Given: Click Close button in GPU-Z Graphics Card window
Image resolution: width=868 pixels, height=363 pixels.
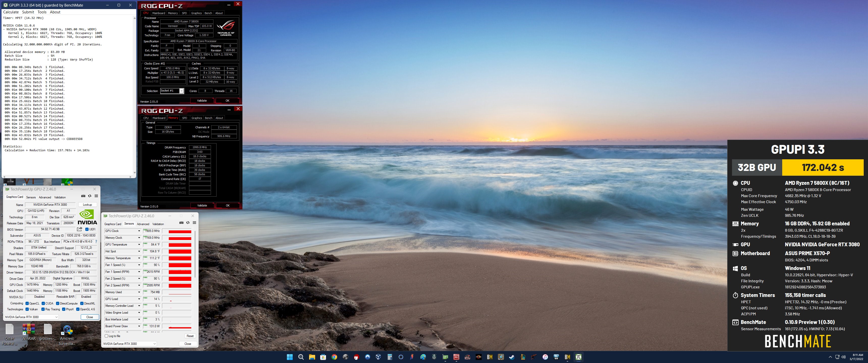Looking at the screenshot, I should [90, 317].
